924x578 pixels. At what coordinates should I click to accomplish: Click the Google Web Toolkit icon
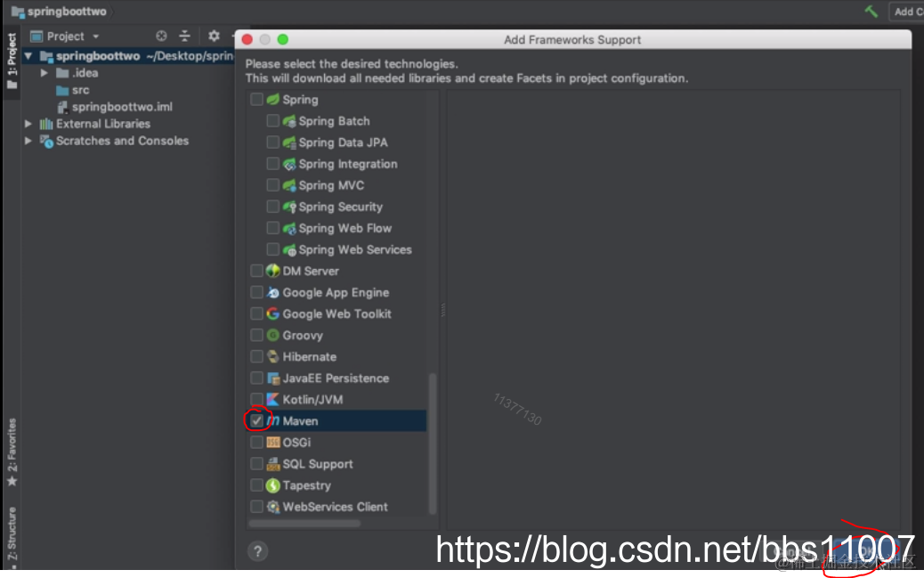(x=273, y=313)
